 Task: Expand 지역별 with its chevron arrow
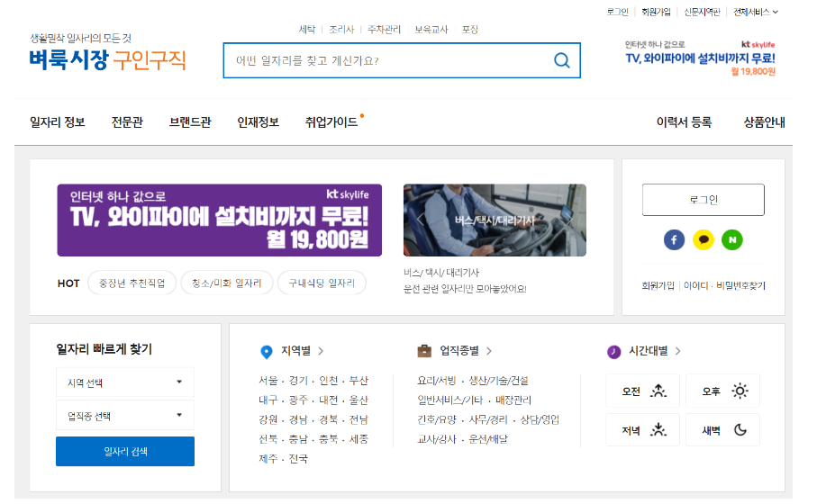pyautogui.click(x=321, y=351)
